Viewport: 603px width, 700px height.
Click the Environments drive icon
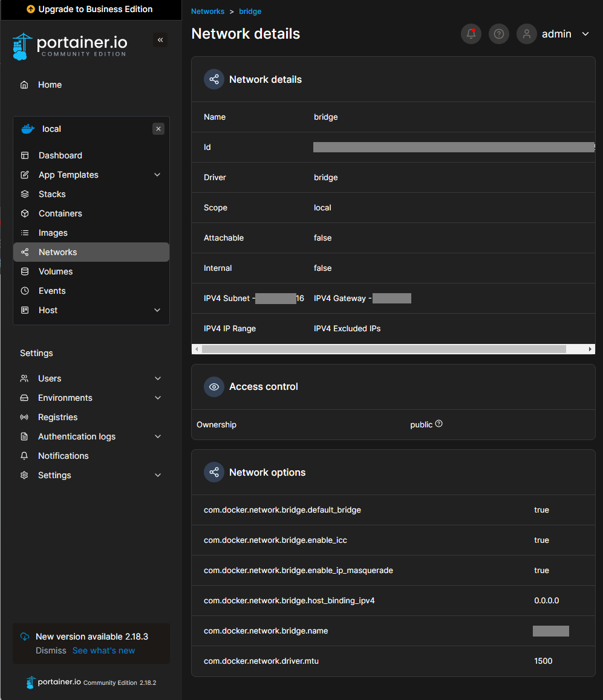[25, 398]
